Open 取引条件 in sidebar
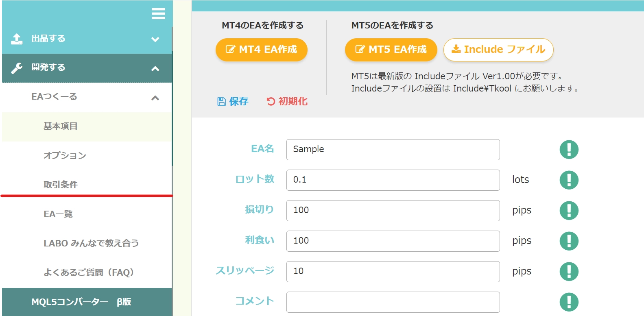This screenshot has height=316, width=644. tap(87, 185)
